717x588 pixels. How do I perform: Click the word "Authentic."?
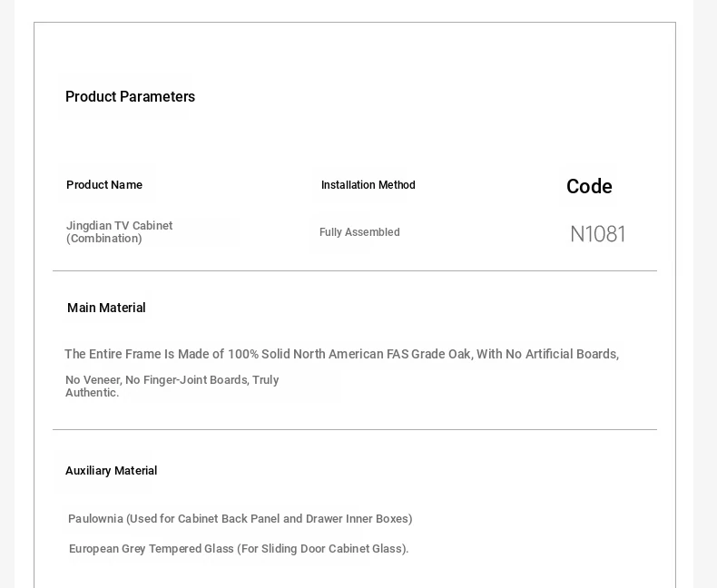coord(92,393)
